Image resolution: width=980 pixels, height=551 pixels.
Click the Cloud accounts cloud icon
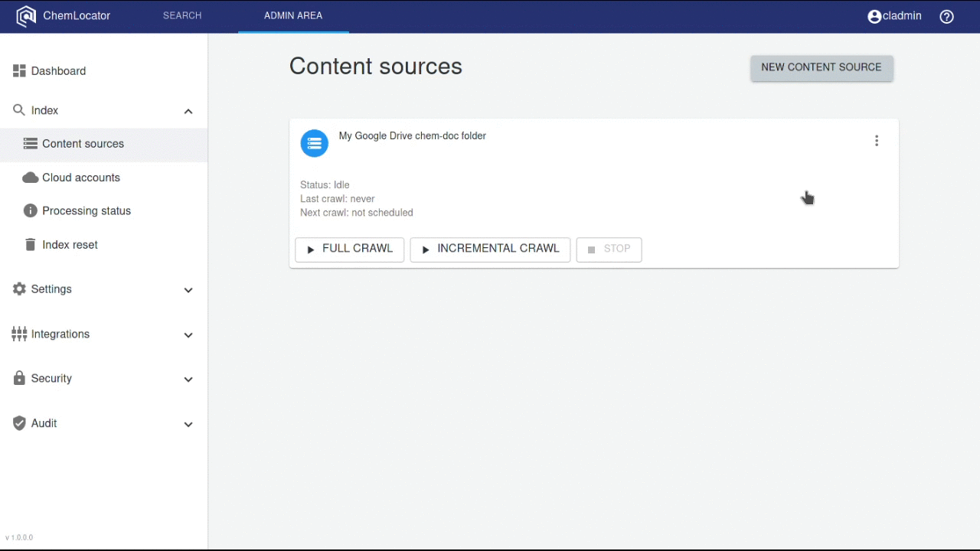click(x=31, y=178)
